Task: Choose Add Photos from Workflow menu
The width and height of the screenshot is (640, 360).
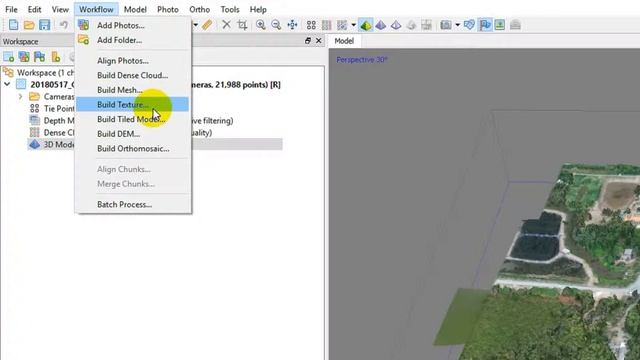Action: coord(133,25)
